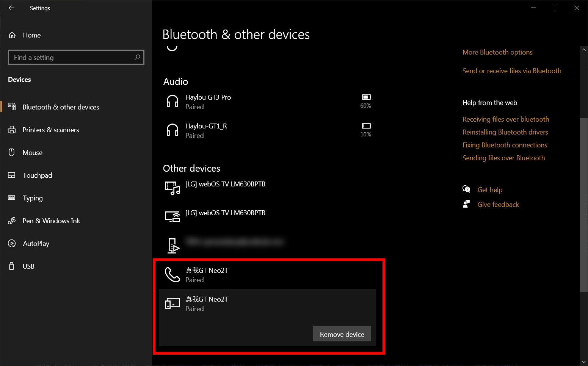Select the Haylou GT3 Pro headphones icon
588x366 pixels.
pos(172,102)
